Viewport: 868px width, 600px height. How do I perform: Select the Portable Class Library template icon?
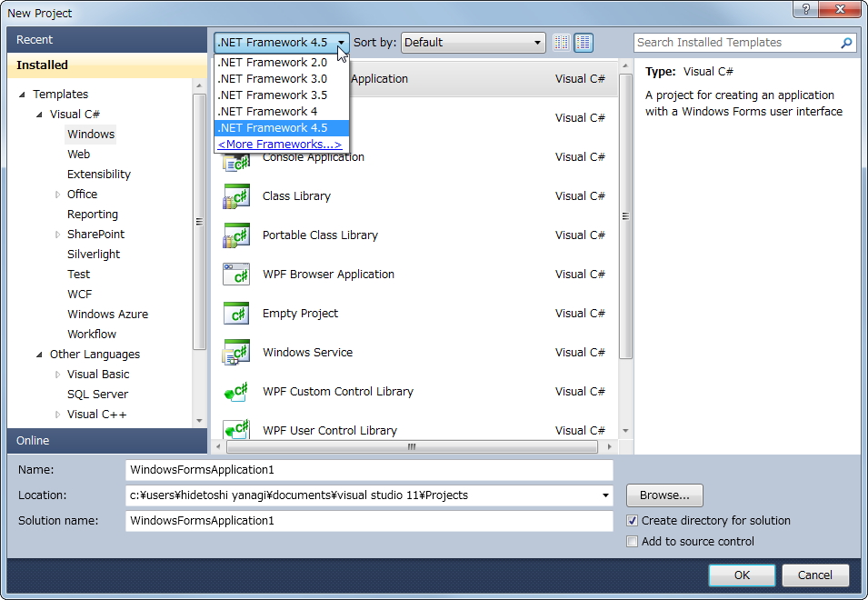[x=236, y=235]
